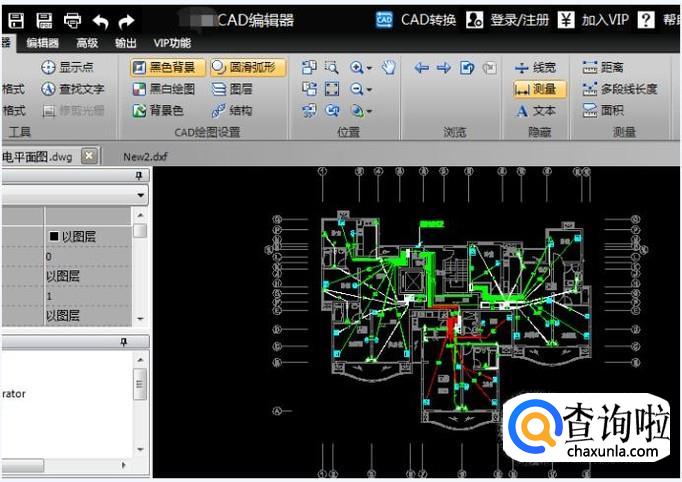The height and width of the screenshot is (482, 682).
Task: Expand the bottom 位置 group dropdown arrow
Action: click(x=369, y=111)
